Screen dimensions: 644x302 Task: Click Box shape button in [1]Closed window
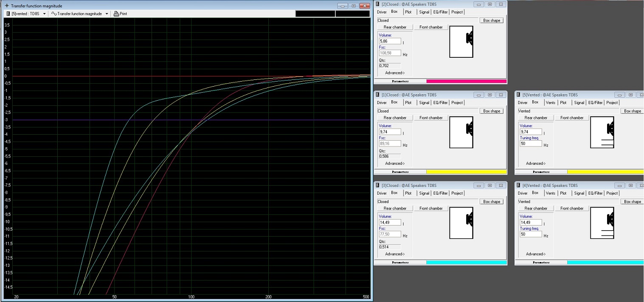pyautogui.click(x=492, y=111)
